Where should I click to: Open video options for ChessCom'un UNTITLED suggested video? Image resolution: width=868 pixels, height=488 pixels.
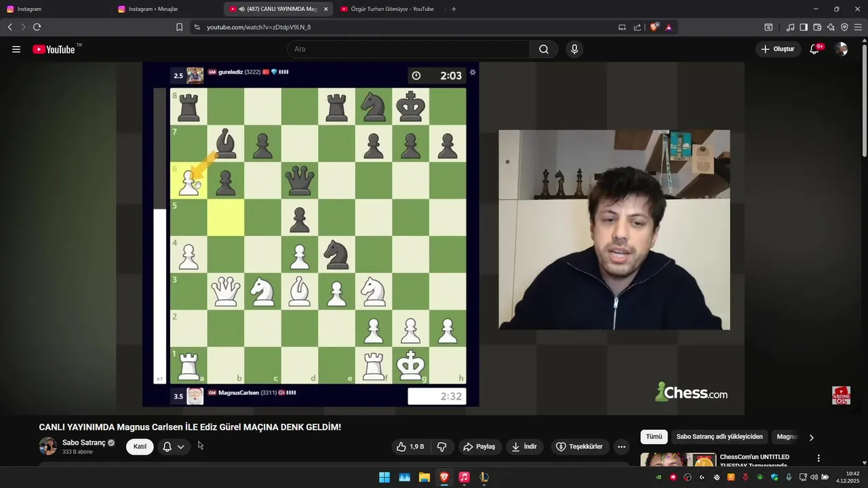pos(818,458)
